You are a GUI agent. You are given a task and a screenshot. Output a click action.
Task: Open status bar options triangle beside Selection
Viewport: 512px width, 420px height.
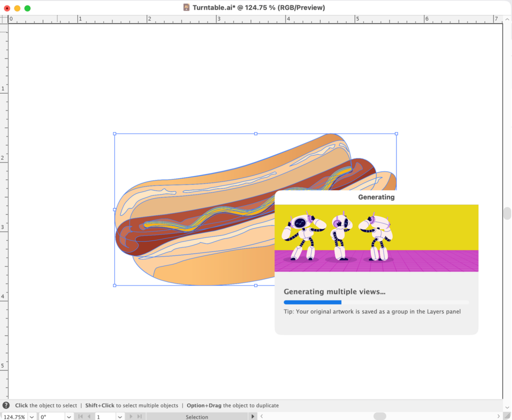[x=252, y=416]
